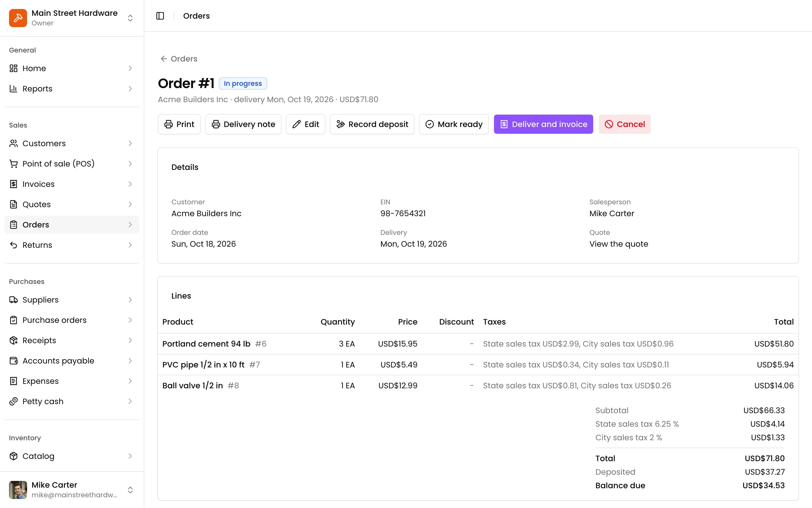Click the Deposited amount USD$37.27
The width and height of the screenshot is (812, 508).
point(765,472)
